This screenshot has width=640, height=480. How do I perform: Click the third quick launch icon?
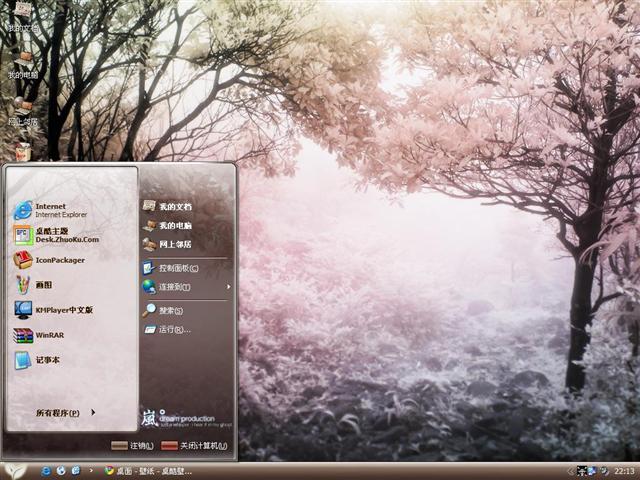pyautogui.click(x=76, y=471)
